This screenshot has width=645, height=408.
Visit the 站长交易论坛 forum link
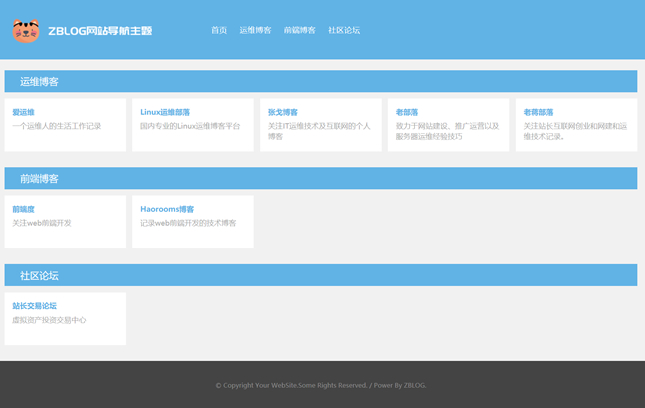click(35, 306)
